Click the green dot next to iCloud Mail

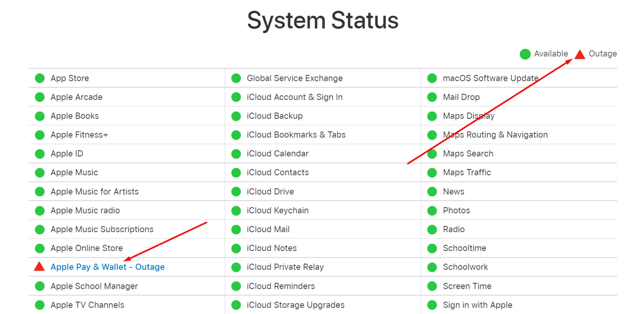tap(236, 229)
